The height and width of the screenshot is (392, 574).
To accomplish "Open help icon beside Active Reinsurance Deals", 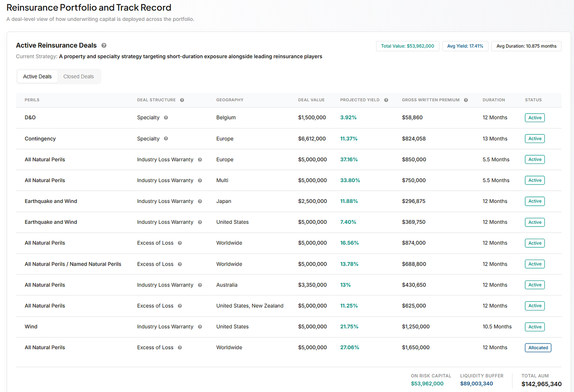I will click(x=104, y=46).
